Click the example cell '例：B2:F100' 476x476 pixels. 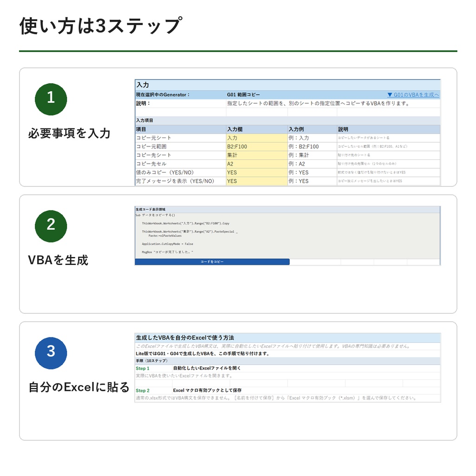click(304, 146)
